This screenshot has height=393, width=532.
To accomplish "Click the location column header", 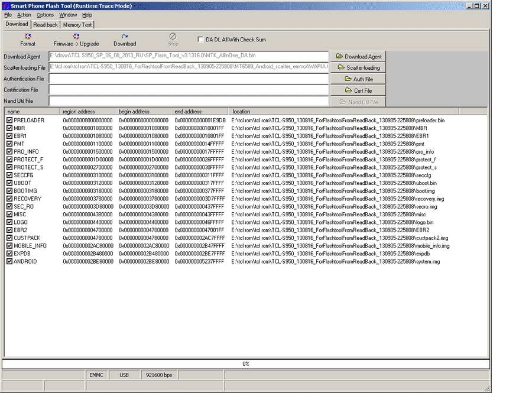I will click(343, 111).
